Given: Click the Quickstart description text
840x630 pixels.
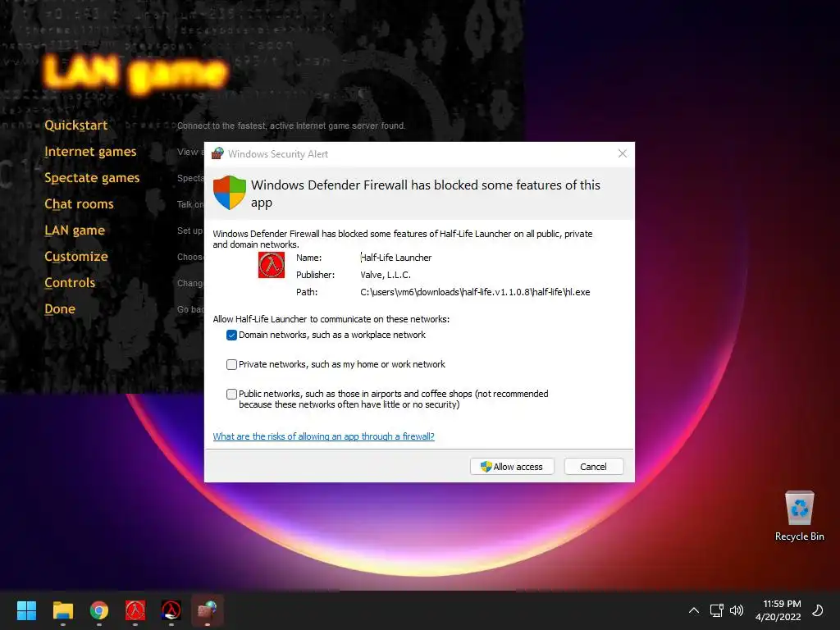Looking at the screenshot, I should tap(291, 126).
